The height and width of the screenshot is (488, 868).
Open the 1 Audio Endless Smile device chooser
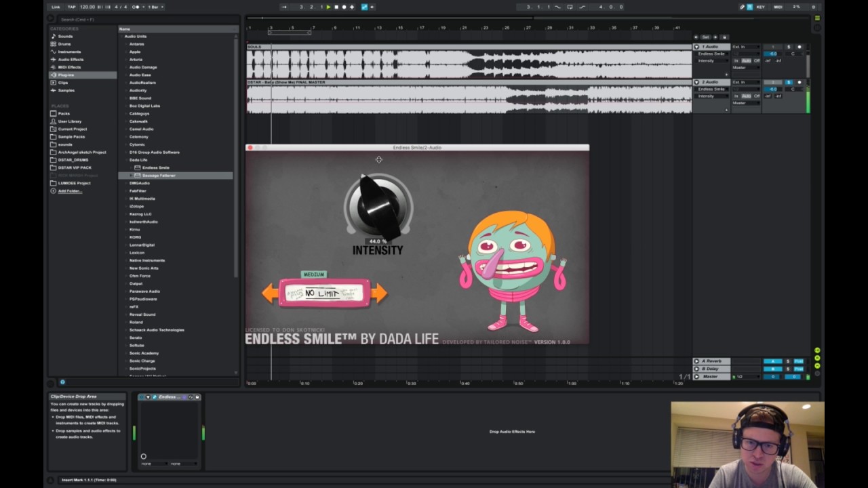coord(713,54)
